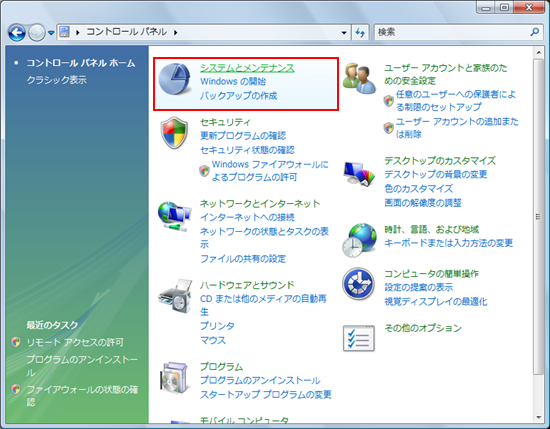
Task: Expand arrow after コントロール パネル breadcrumb
Action: [x=175, y=33]
